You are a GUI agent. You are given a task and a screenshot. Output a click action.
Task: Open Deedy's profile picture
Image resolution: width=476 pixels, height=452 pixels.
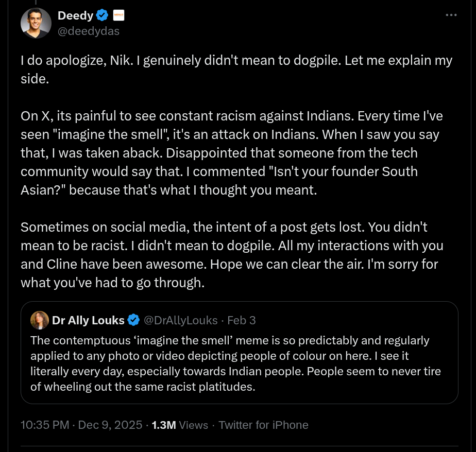click(36, 23)
